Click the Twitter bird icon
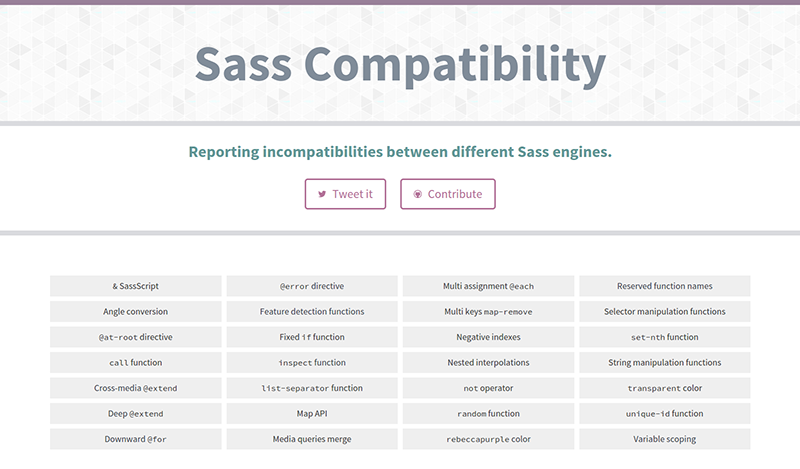 coord(322,194)
